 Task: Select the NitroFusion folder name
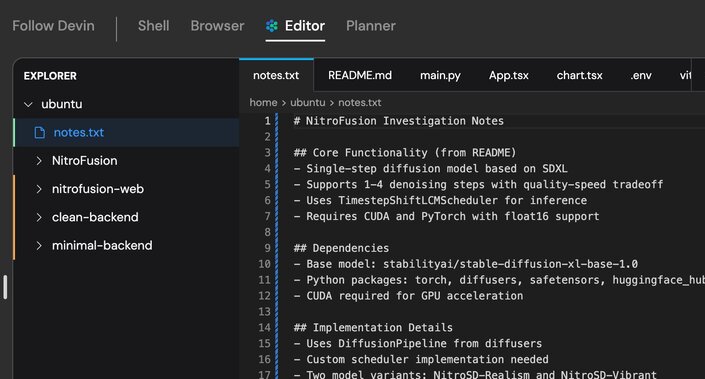click(85, 161)
